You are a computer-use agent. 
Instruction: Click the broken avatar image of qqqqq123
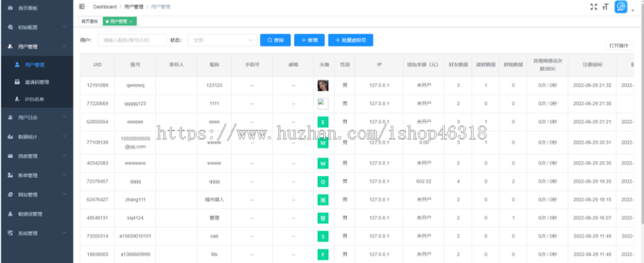tap(323, 104)
